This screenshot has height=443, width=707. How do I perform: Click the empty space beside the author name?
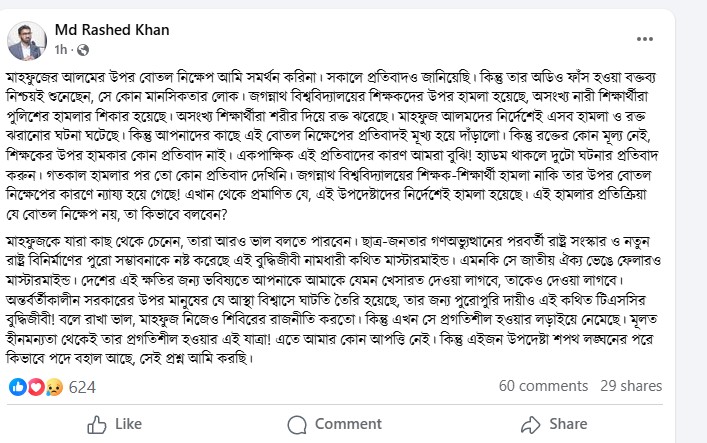tap(400, 30)
